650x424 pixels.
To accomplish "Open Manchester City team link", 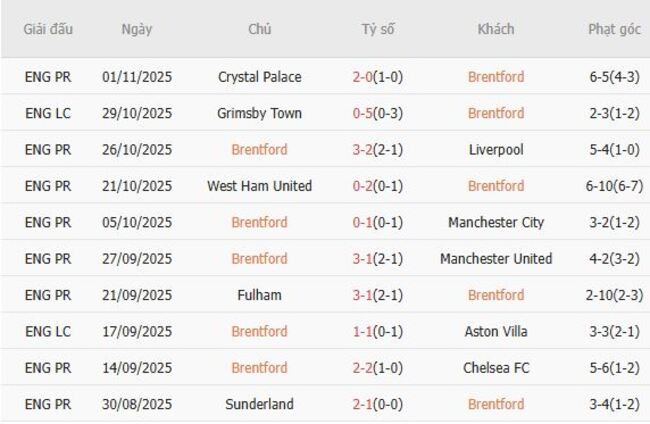I will click(x=496, y=222).
